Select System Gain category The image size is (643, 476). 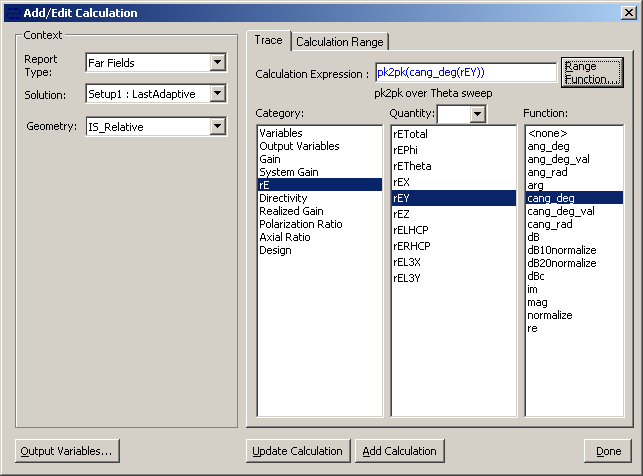(x=320, y=172)
